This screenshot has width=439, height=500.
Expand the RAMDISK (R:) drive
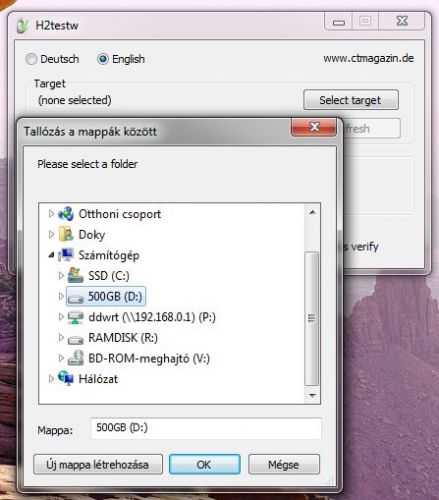point(61,338)
